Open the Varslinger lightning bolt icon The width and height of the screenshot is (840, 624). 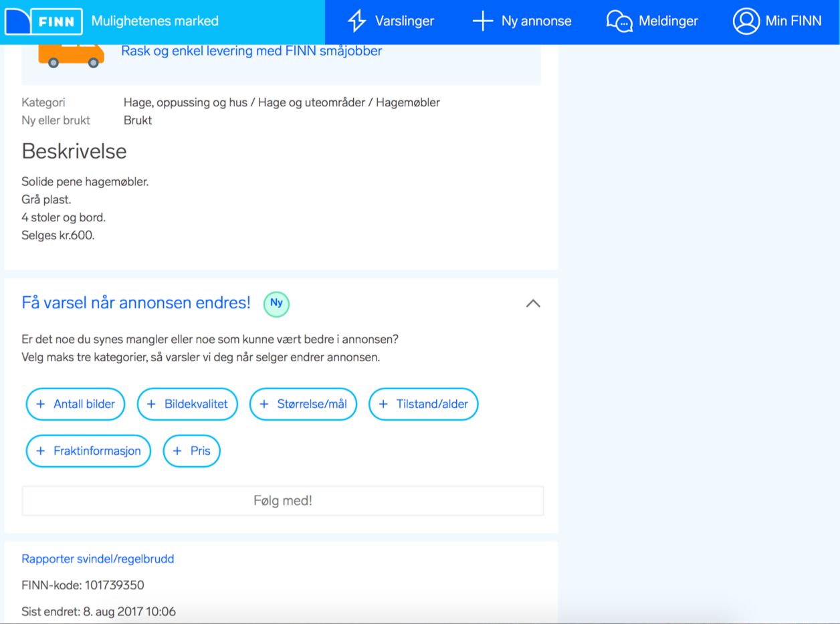click(357, 21)
